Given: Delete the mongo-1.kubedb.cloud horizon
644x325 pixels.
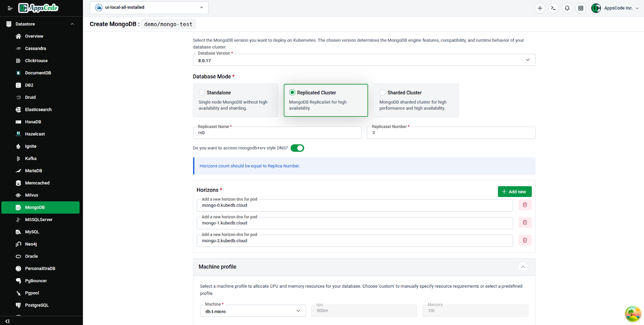Looking at the screenshot, I should pos(525,223).
